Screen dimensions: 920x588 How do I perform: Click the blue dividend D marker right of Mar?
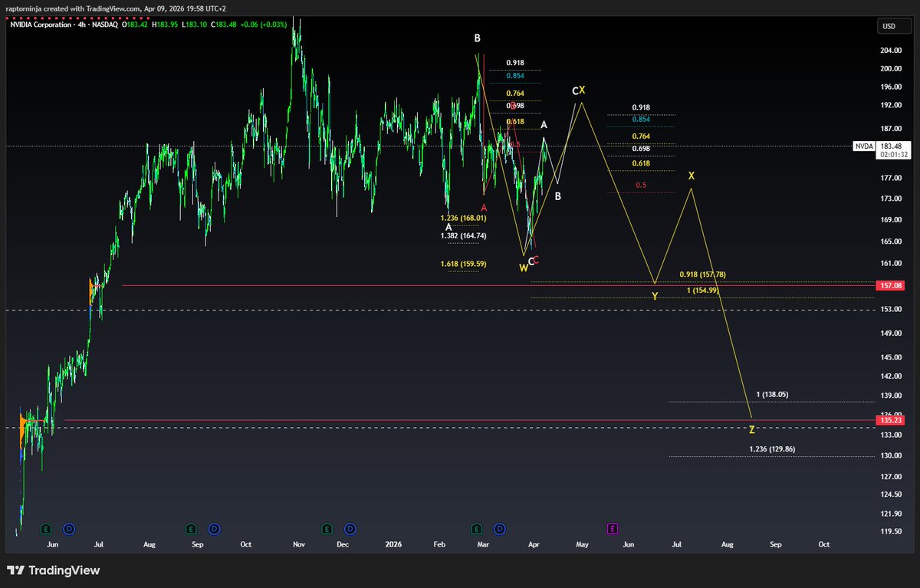click(x=500, y=528)
